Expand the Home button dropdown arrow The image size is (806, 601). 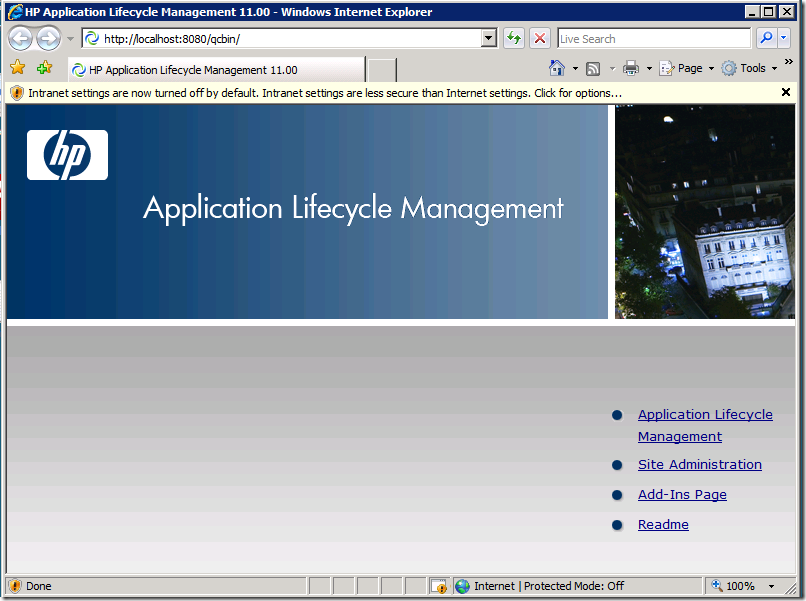575,68
